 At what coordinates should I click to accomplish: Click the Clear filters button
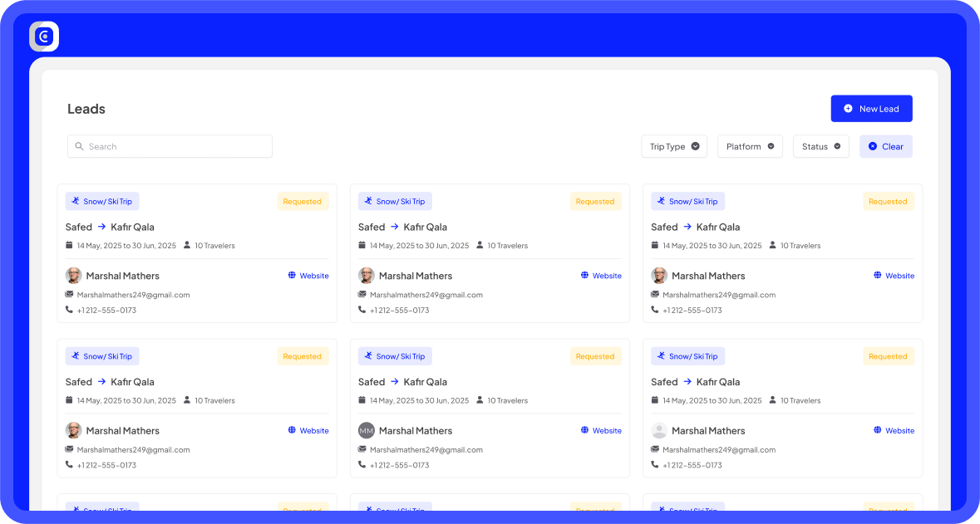pyautogui.click(x=885, y=146)
